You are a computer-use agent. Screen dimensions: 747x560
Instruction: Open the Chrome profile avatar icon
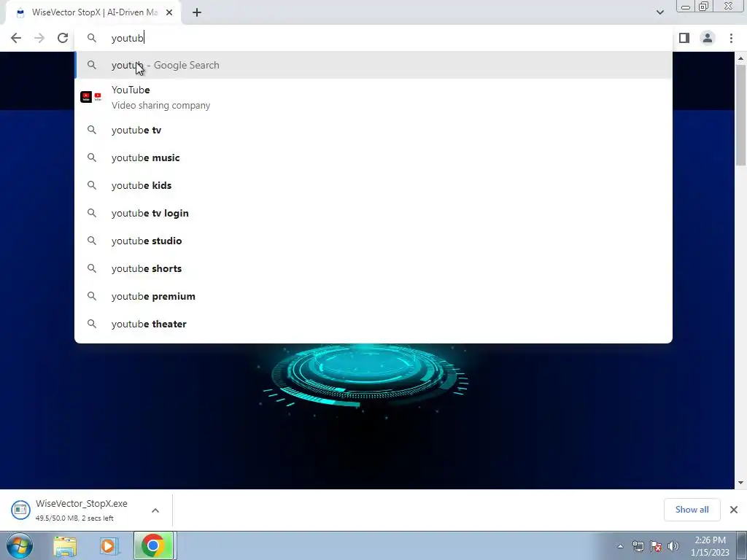708,38
